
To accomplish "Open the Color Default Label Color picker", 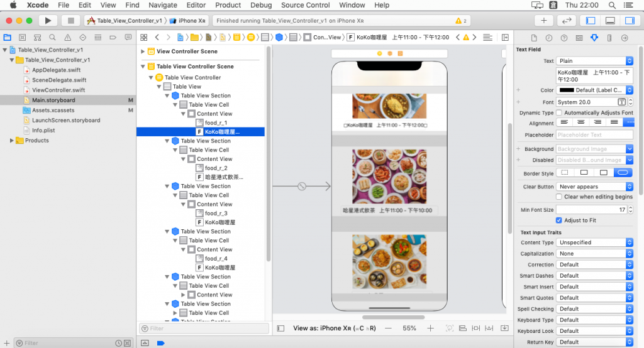I will pyautogui.click(x=594, y=90).
